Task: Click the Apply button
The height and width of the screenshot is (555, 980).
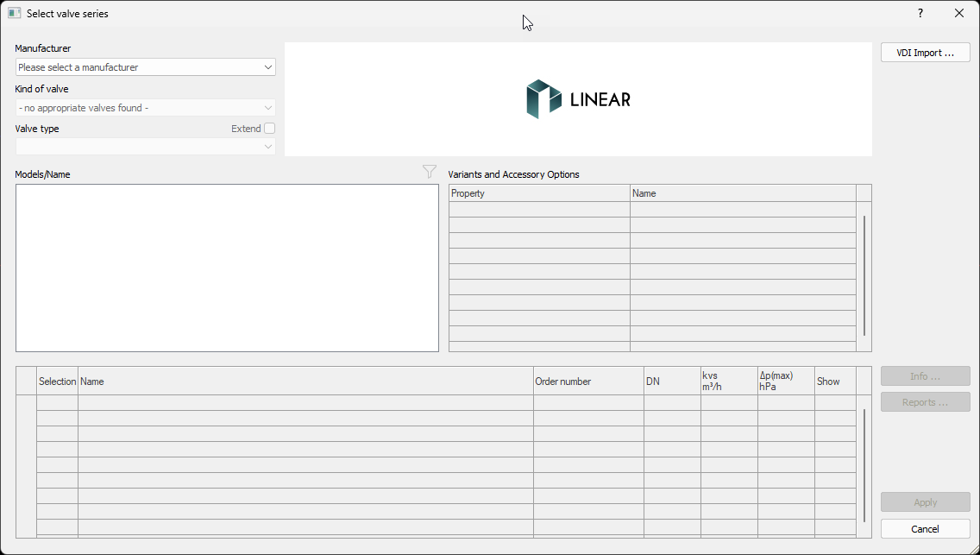Action: pyautogui.click(x=925, y=502)
